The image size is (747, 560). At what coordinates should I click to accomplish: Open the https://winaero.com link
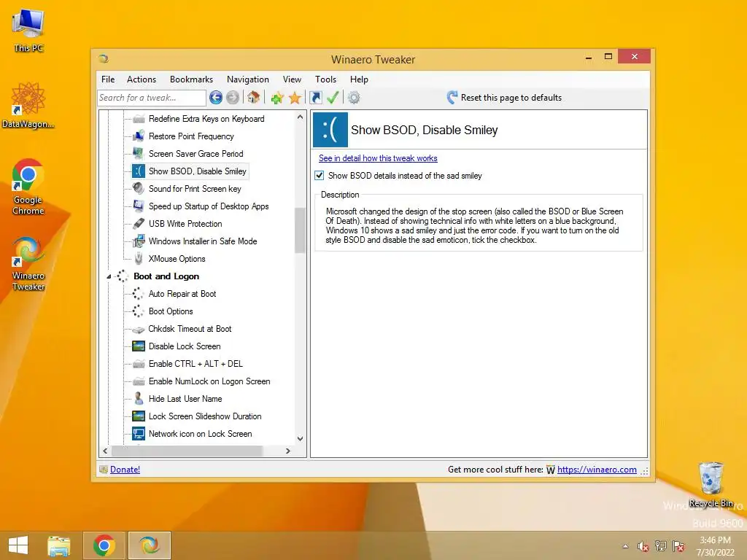597,470
